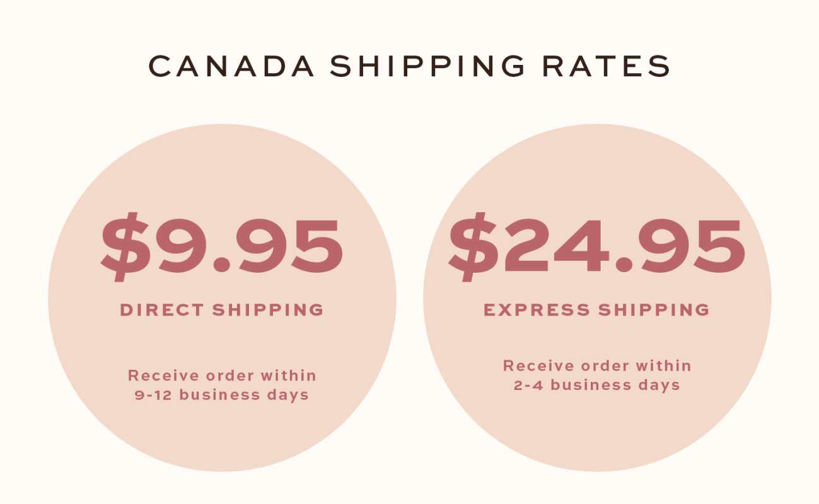The width and height of the screenshot is (819, 504).
Task: Click the word EXPRESS under $24.95
Action: (x=537, y=310)
